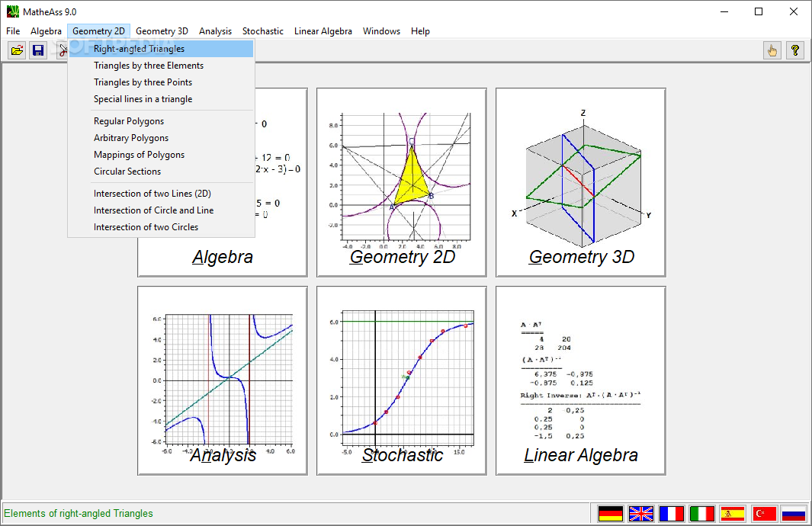Open the Stochastic category tile
The image size is (812, 526).
[x=402, y=380]
